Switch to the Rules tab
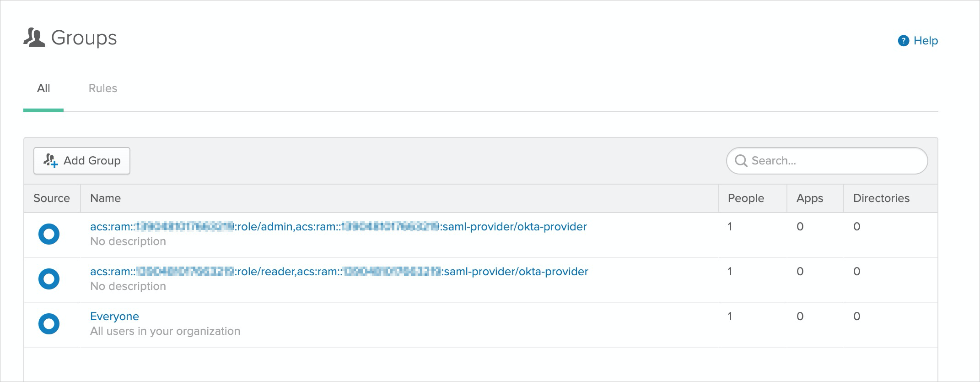Viewport: 980px width, 382px height. point(103,88)
